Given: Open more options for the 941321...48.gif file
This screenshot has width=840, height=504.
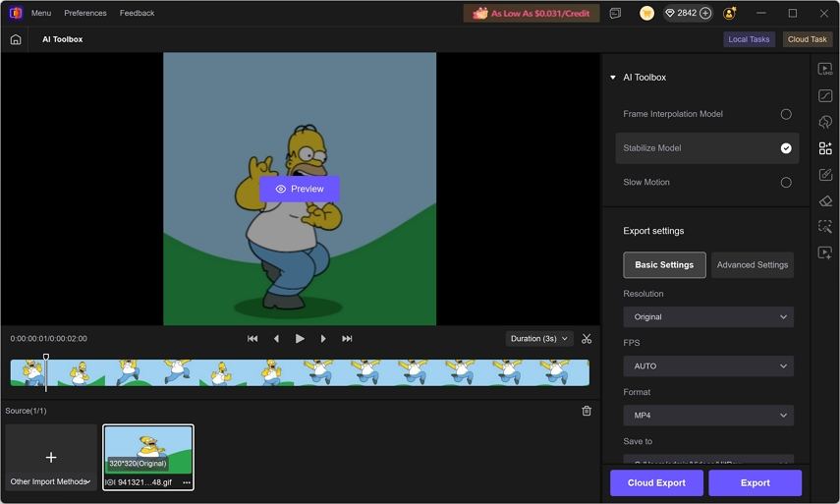Looking at the screenshot, I should point(187,482).
